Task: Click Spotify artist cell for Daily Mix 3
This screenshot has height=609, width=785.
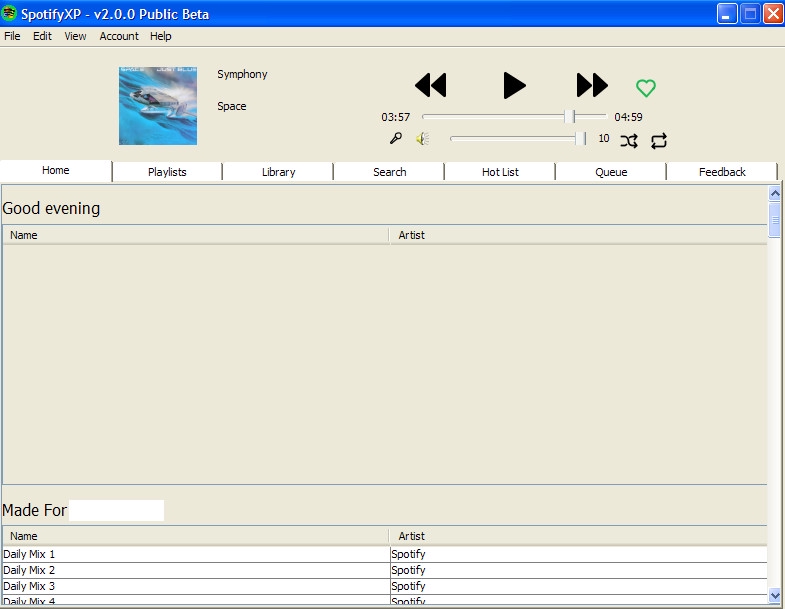Action: (578, 586)
